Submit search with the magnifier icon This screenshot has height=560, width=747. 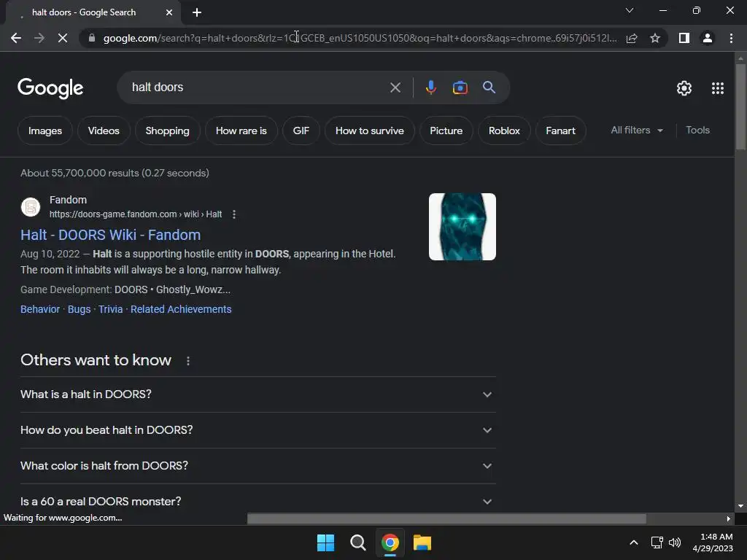coord(489,87)
